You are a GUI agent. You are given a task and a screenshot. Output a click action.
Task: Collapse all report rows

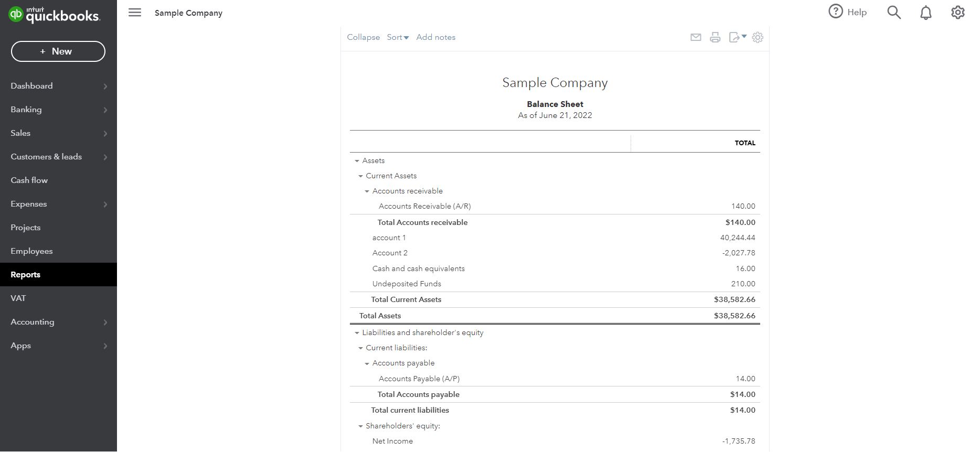tap(363, 37)
